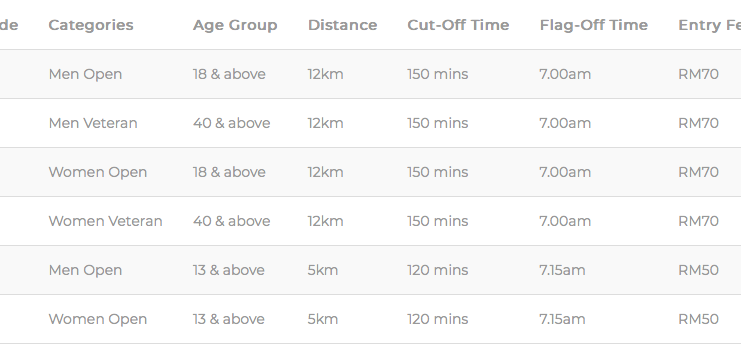The width and height of the screenshot is (741, 360).
Task: Click RM50 fee in 5km Women Open row
Action: (x=698, y=319)
